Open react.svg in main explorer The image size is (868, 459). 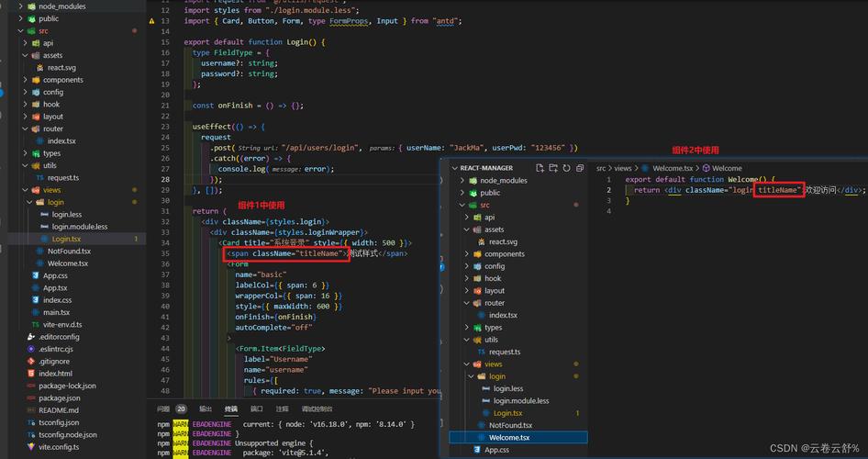(x=61, y=68)
